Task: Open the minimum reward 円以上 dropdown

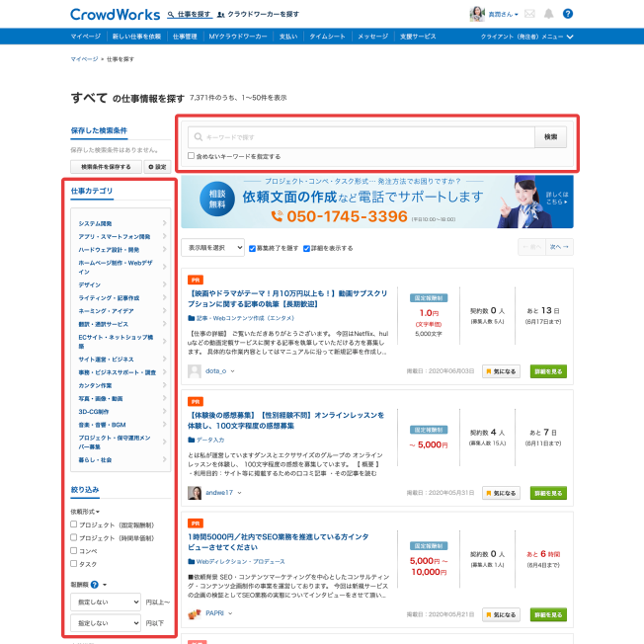Action: (x=106, y=601)
